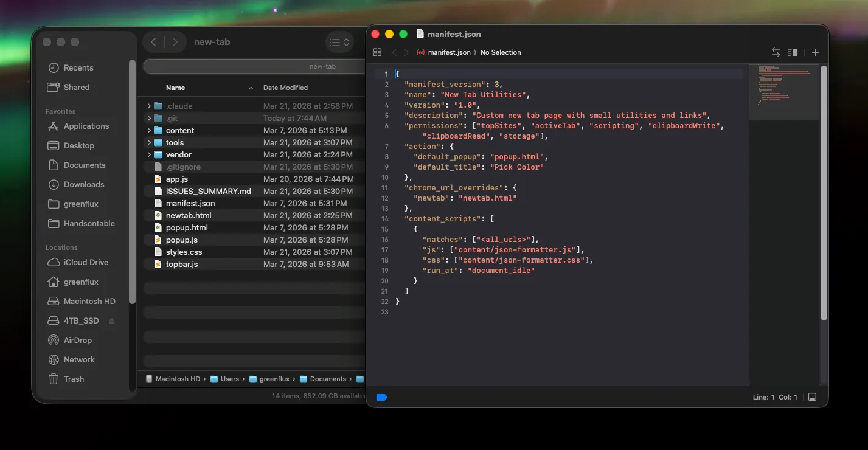This screenshot has width=868, height=450.
Task: Open greenflux from the breadcrumb path bar
Action: click(x=274, y=378)
